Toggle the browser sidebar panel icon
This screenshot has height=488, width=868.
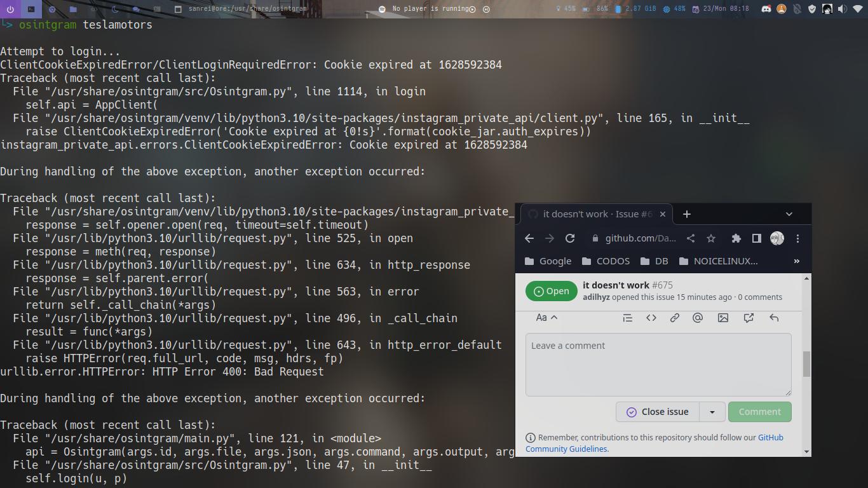tap(756, 238)
